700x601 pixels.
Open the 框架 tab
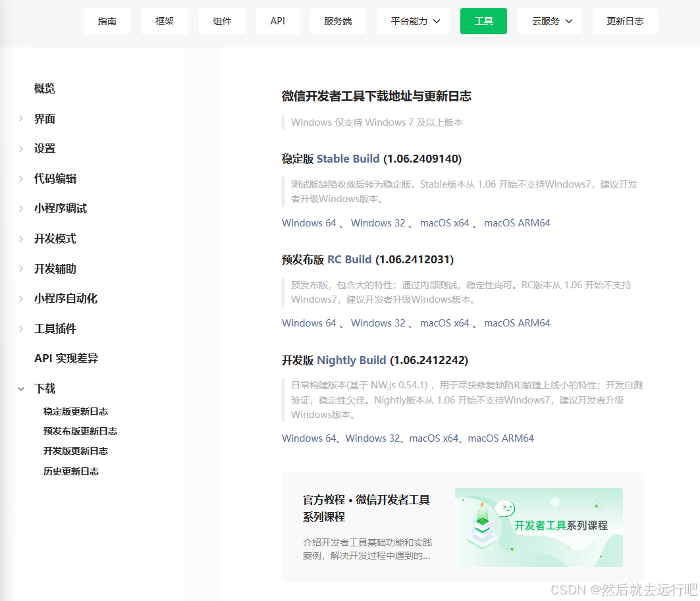click(x=164, y=21)
